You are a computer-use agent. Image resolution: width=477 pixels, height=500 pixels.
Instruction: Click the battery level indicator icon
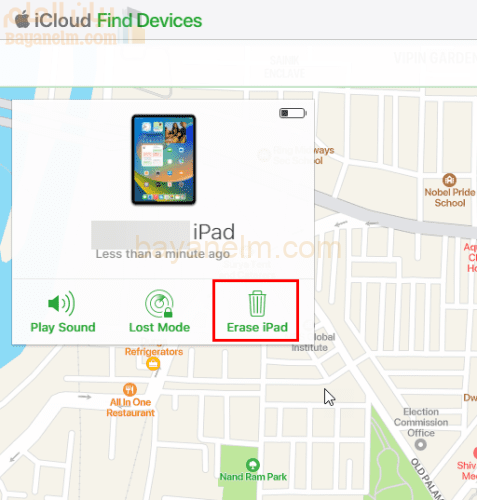click(293, 113)
